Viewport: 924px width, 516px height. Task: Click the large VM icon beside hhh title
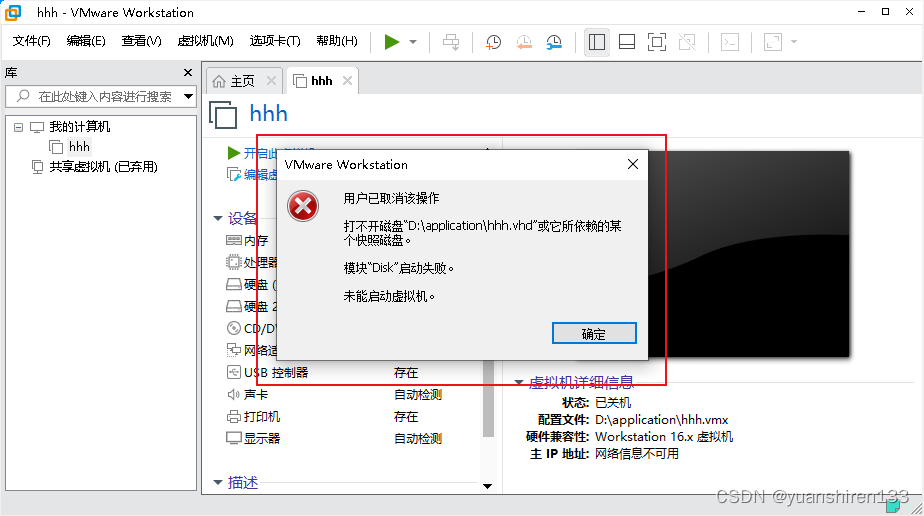[x=223, y=114]
